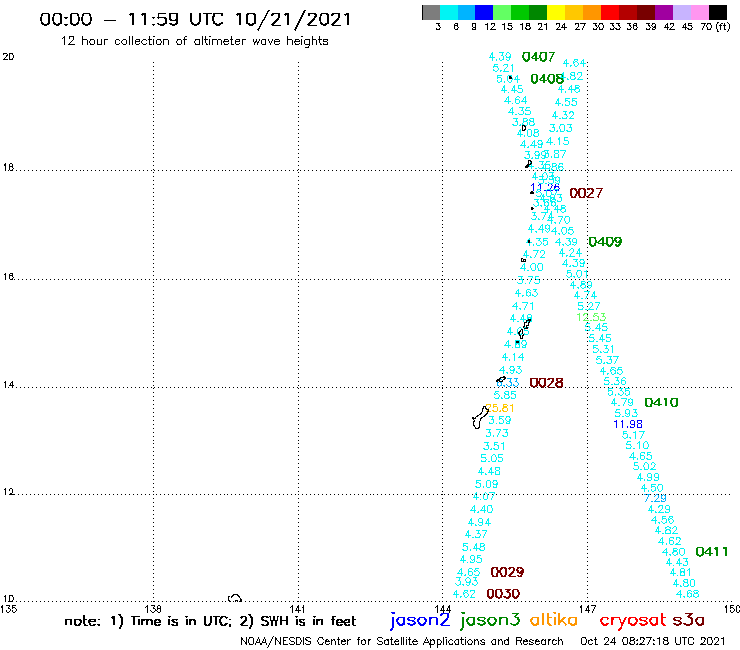Select the wave height value 5.93
The width and height of the screenshot is (740, 650).
pos(626,413)
